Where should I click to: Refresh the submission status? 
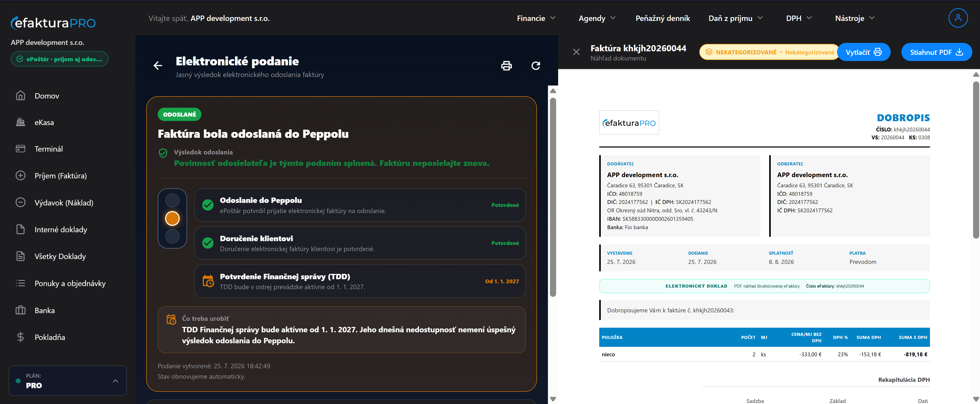536,66
